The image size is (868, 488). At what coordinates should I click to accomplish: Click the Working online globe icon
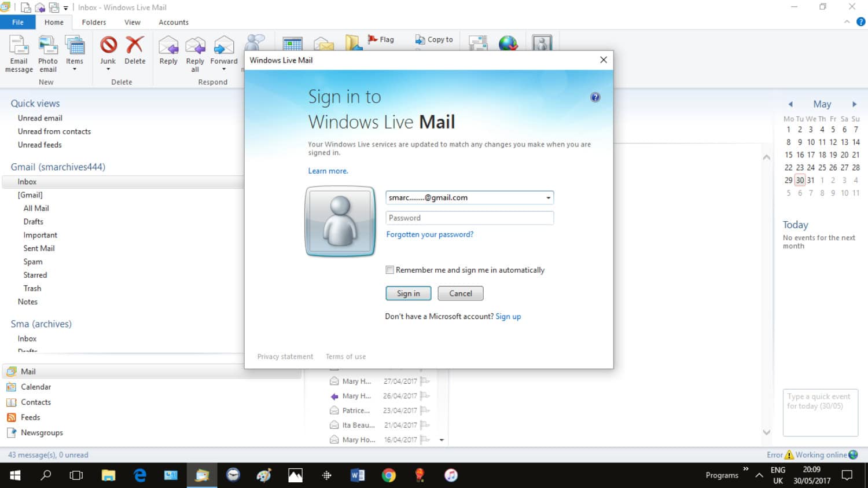(853, 455)
